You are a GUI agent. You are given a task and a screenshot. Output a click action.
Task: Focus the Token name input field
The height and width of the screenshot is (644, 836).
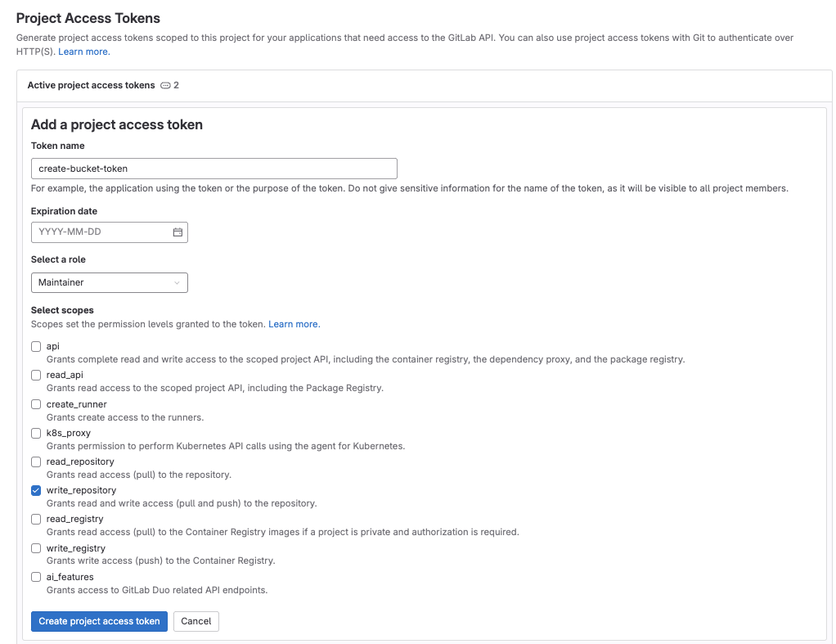pyautogui.click(x=213, y=169)
